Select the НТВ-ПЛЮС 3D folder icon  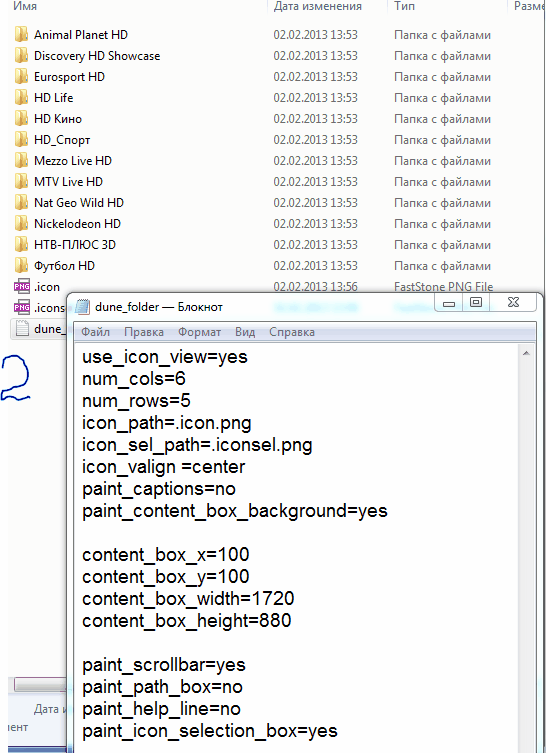tap(21, 245)
